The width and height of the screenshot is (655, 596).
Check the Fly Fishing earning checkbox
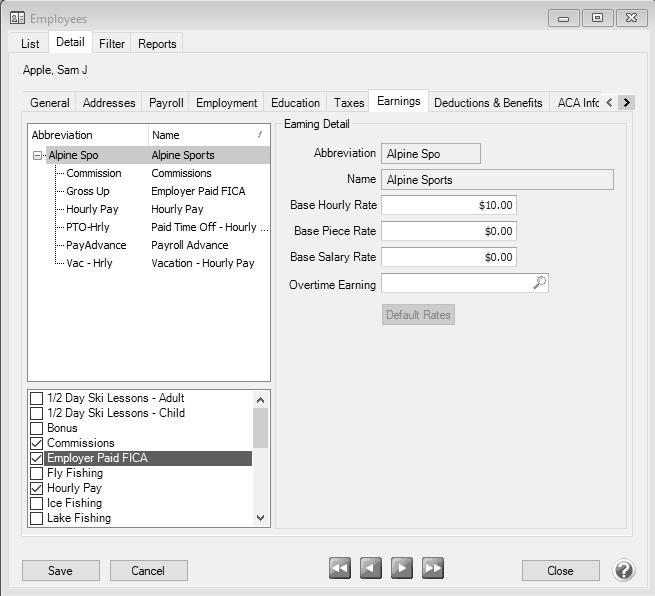click(x=37, y=473)
